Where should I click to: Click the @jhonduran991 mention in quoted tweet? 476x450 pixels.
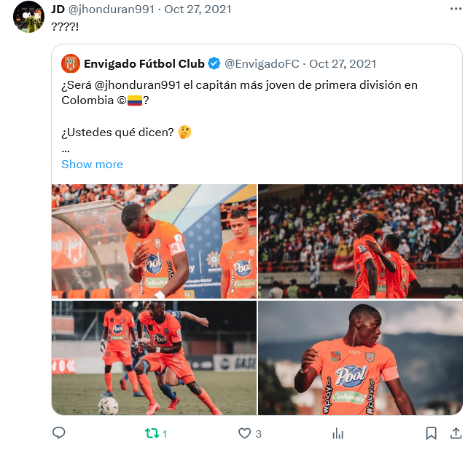tap(138, 85)
